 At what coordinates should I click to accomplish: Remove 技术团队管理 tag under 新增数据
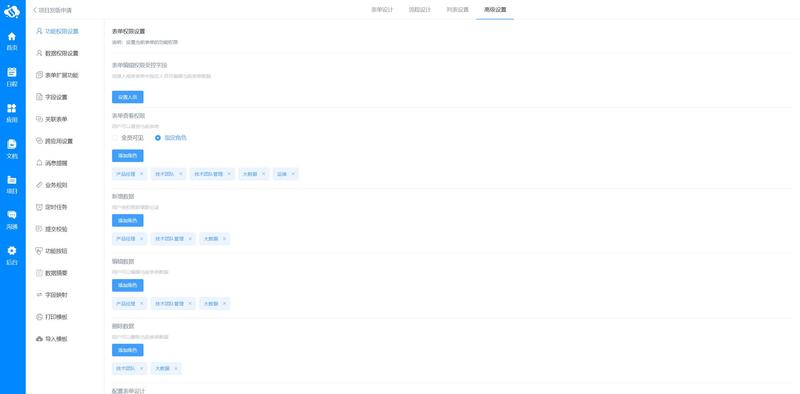[190, 239]
